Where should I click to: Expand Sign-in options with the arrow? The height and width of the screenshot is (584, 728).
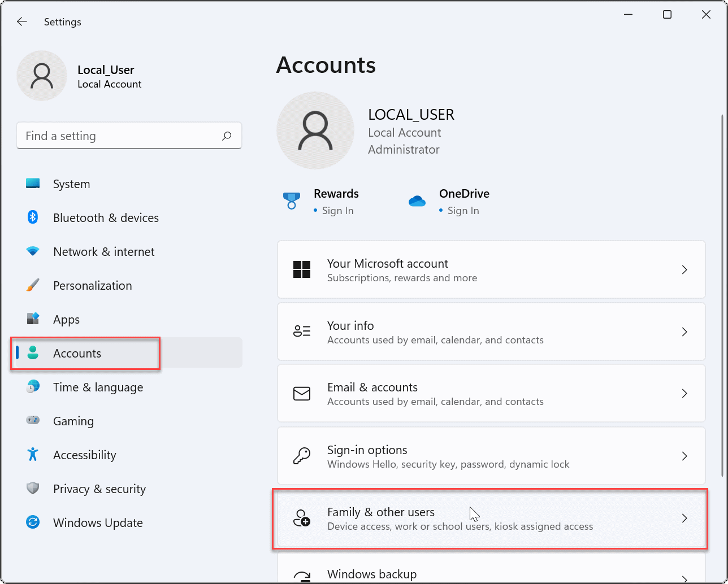[x=684, y=456]
